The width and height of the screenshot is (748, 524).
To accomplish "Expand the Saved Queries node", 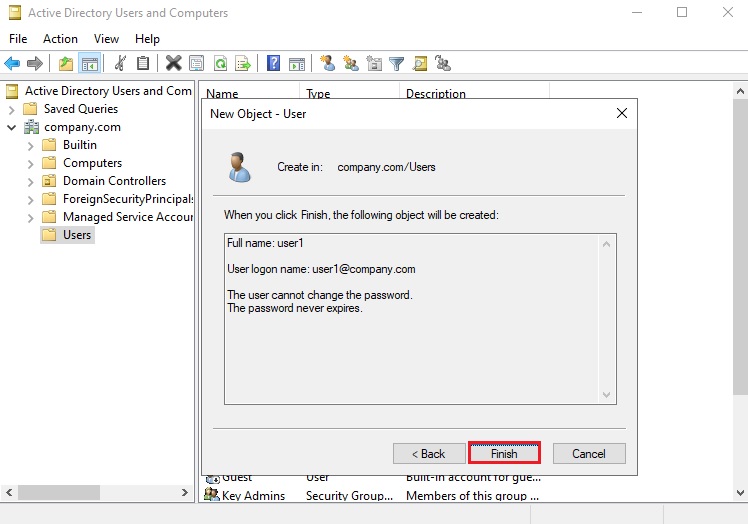I will [x=12, y=109].
